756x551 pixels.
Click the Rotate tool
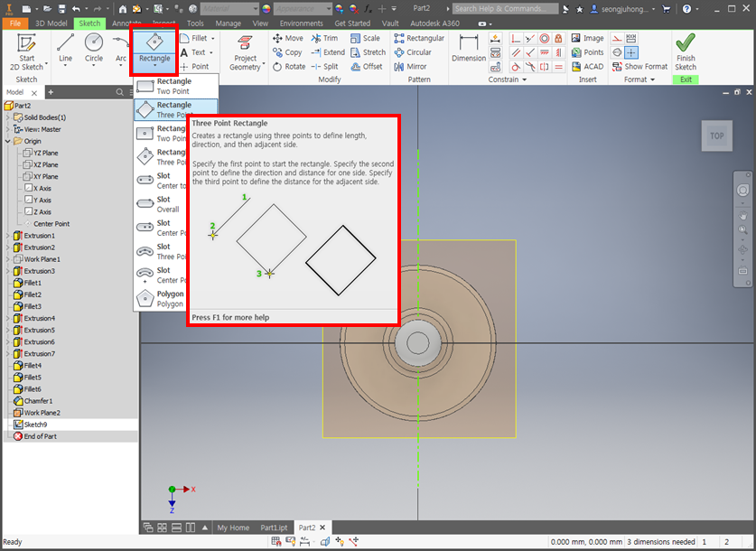coord(289,67)
